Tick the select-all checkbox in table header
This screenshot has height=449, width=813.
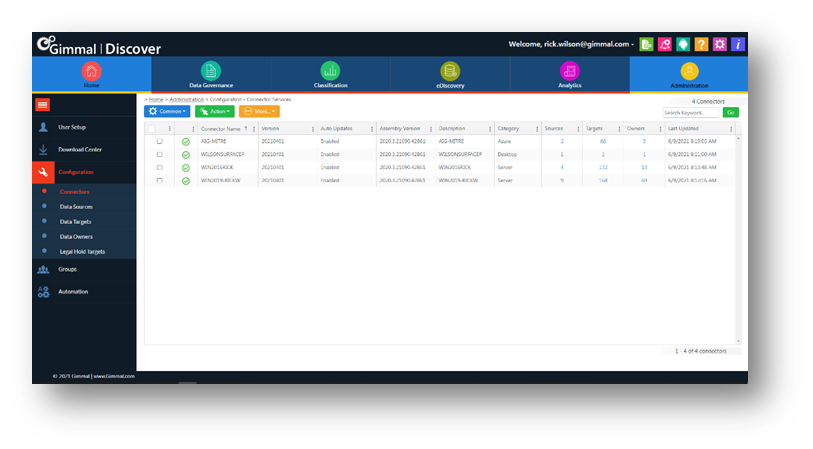(x=152, y=128)
